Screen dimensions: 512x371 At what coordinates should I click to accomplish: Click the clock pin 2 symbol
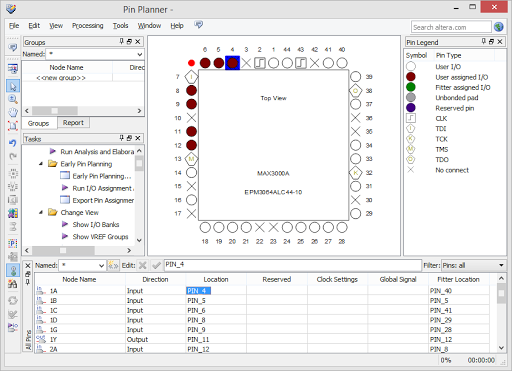[260, 63]
